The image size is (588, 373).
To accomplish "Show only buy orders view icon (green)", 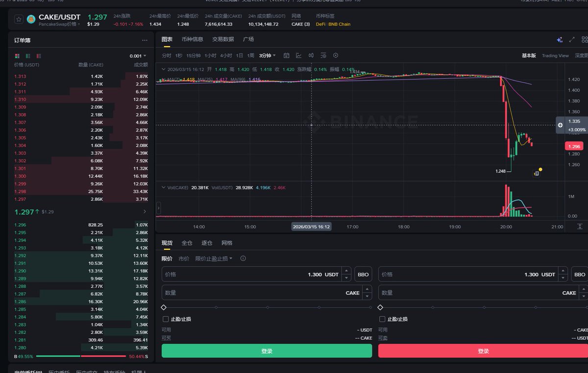I will 28,56.
